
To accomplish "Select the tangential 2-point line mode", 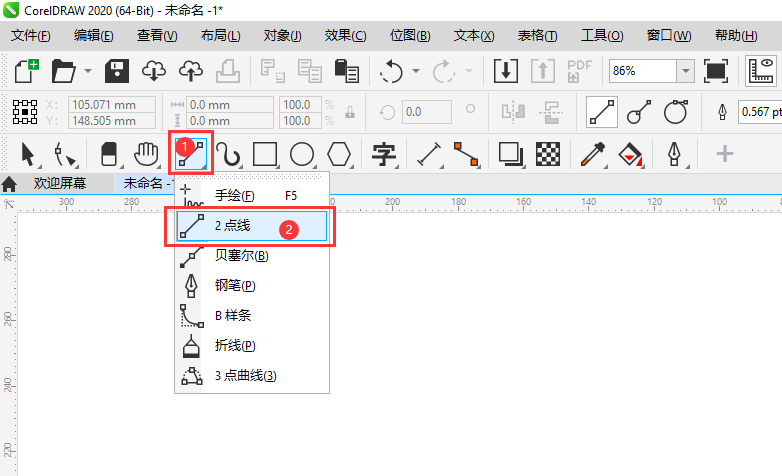I will (x=675, y=112).
